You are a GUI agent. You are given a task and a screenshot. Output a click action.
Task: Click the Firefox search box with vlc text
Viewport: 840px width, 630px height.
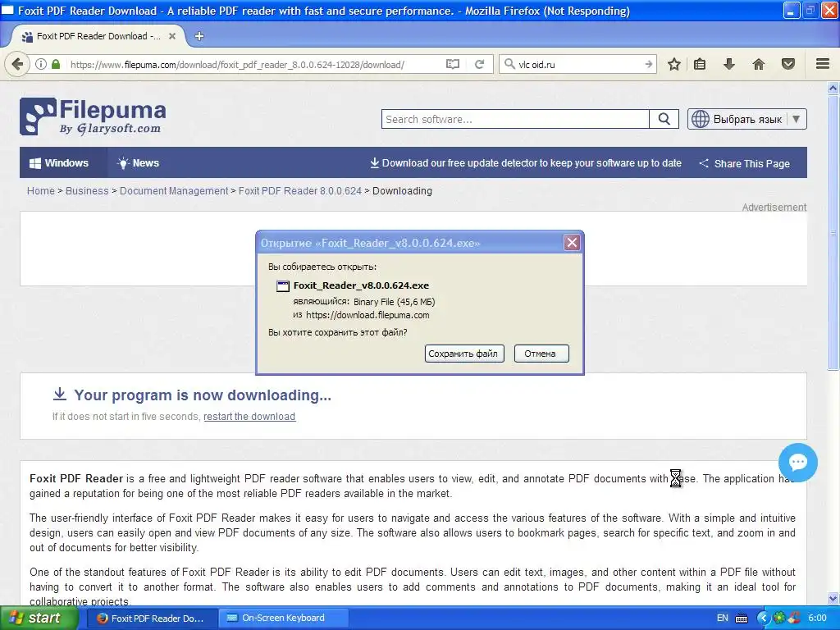tap(577, 64)
